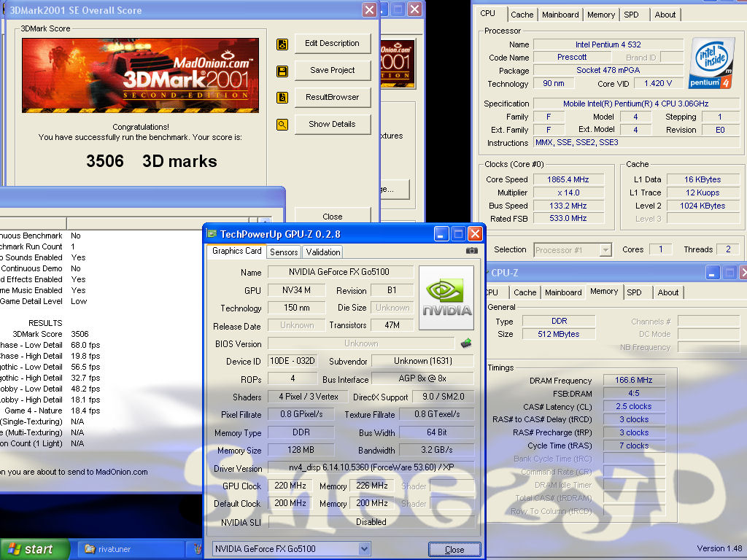The height and width of the screenshot is (560, 747).
Task: Click Core Speed value 1865.4 MHz
Action: (x=568, y=179)
